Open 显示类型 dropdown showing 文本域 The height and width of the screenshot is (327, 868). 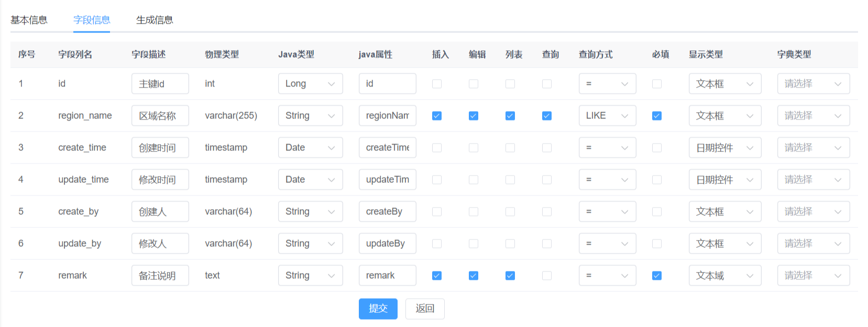[724, 276]
